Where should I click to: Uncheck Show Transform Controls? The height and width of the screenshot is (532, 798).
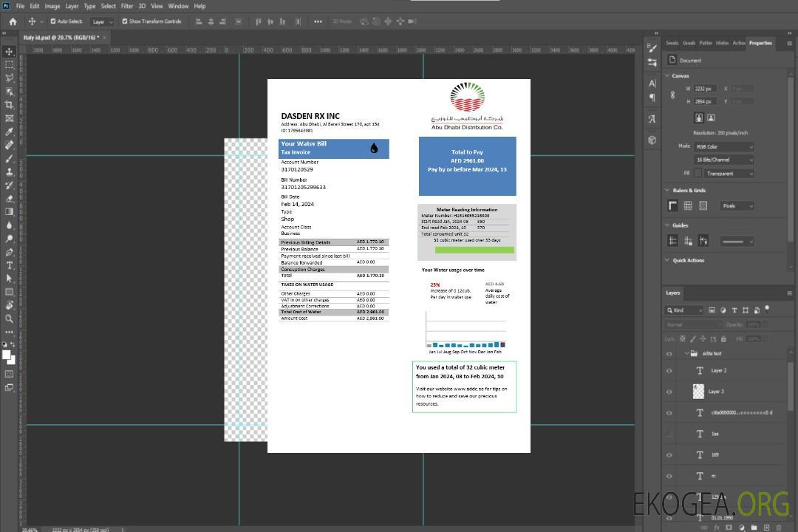point(125,21)
